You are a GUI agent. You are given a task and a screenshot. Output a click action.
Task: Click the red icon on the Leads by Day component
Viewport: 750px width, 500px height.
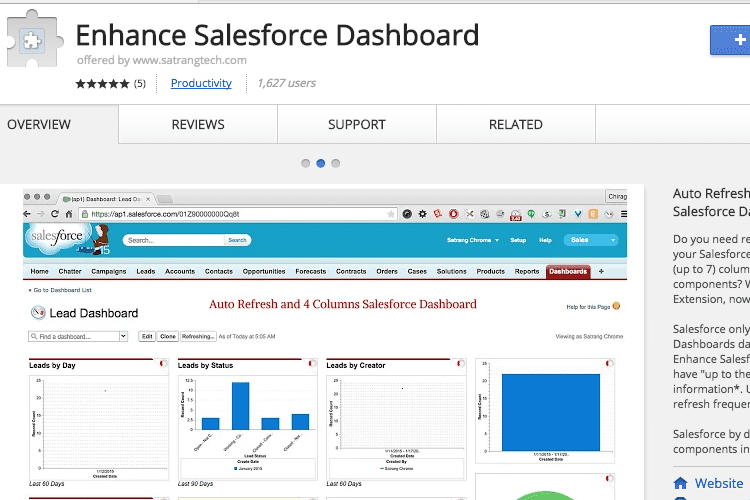coord(163,364)
